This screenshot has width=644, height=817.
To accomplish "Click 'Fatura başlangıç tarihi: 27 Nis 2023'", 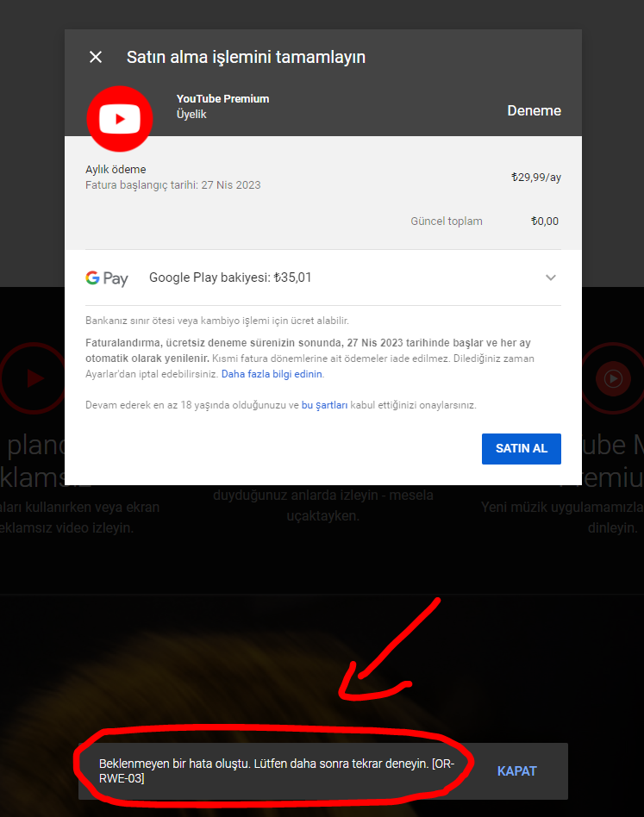I will pos(173,185).
